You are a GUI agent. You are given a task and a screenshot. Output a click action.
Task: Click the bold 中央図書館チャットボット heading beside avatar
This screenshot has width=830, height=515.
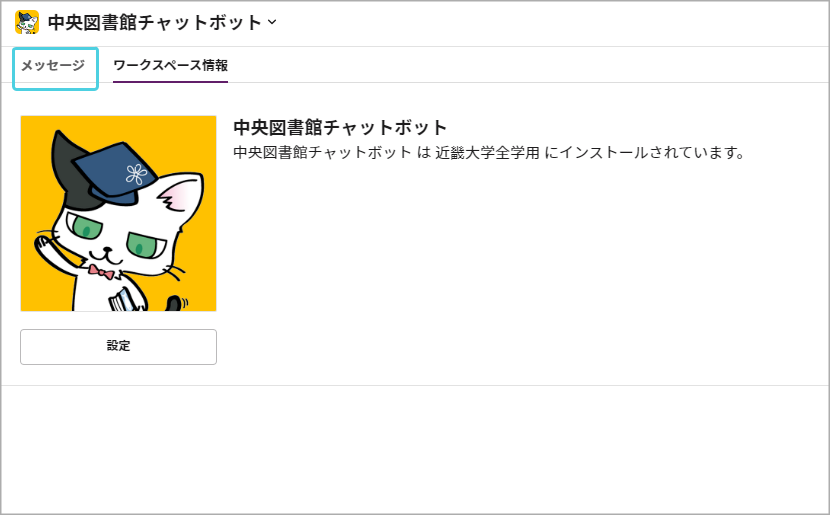click(340, 128)
